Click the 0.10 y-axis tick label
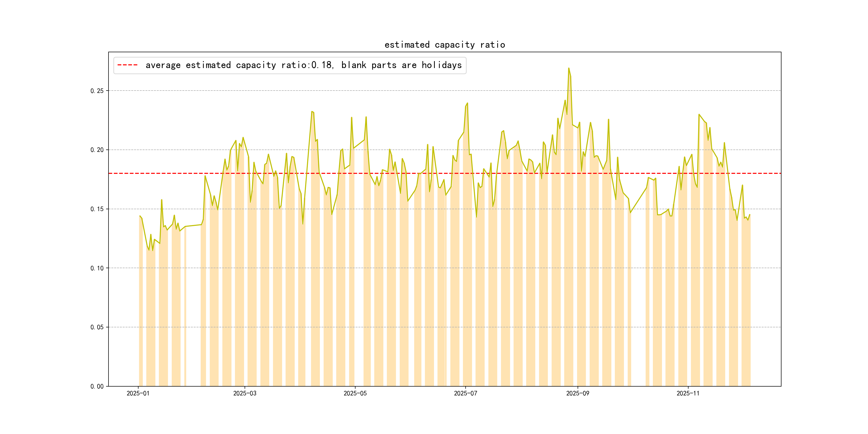 97,268
